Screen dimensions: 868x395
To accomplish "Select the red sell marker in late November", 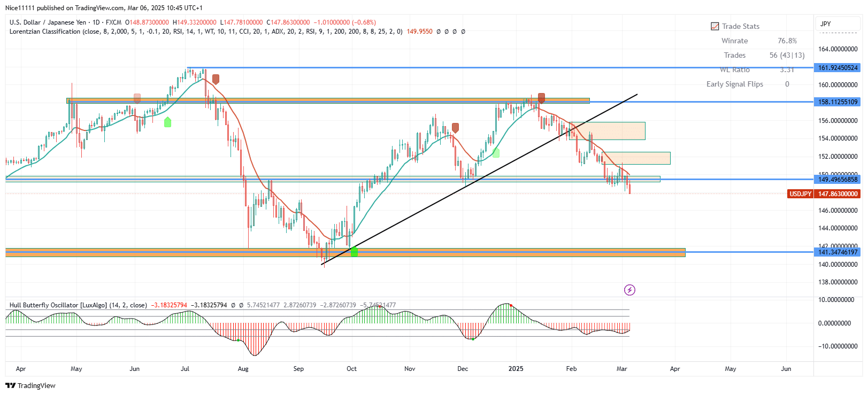I will (455, 128).
